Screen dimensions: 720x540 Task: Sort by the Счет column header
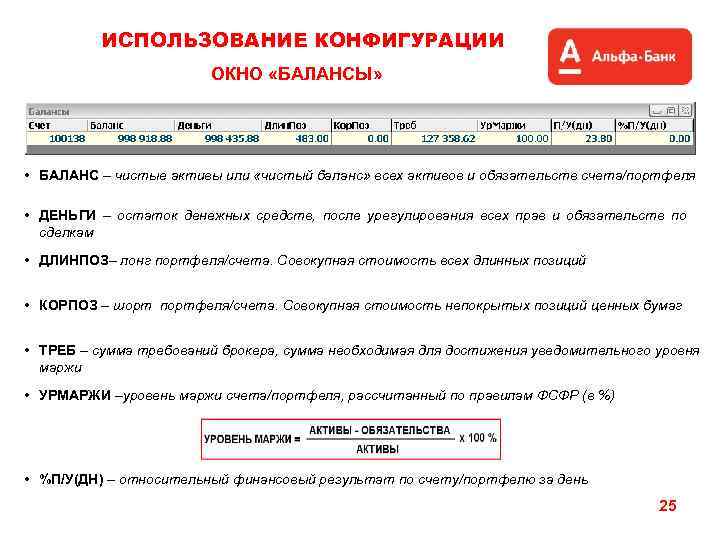tap(56, 125)
